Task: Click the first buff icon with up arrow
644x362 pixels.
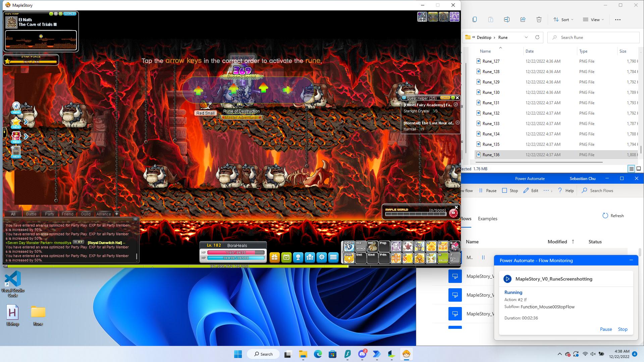Action: click(x=422, y=16)
